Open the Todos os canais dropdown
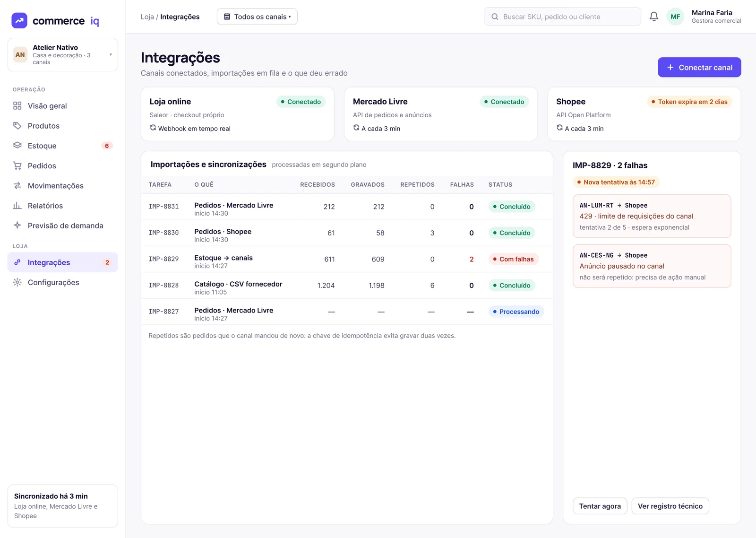Viewport: 756px width, 538px height. coord(257,17)
